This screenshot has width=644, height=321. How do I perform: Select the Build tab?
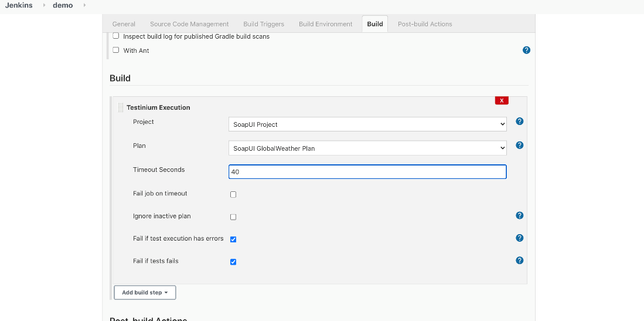click(375, 24)
